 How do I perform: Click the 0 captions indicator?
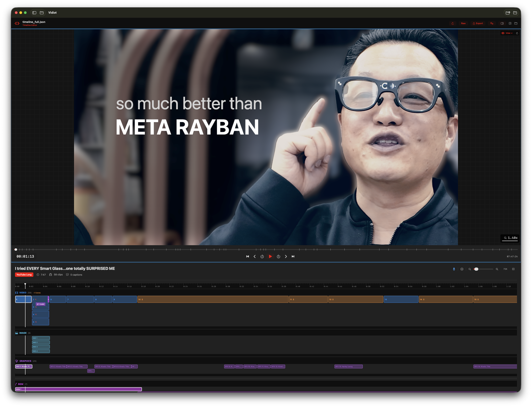pyautogui.click(x=74, y=274)
